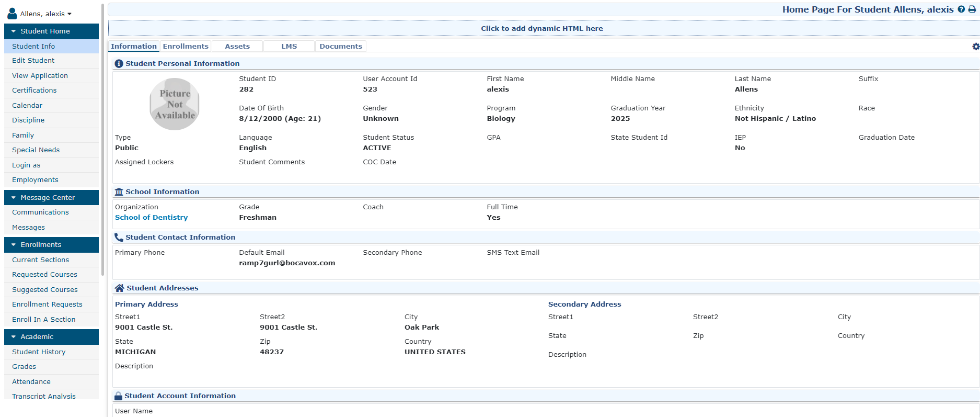Switch to the Documents tab

coord(340,47)
